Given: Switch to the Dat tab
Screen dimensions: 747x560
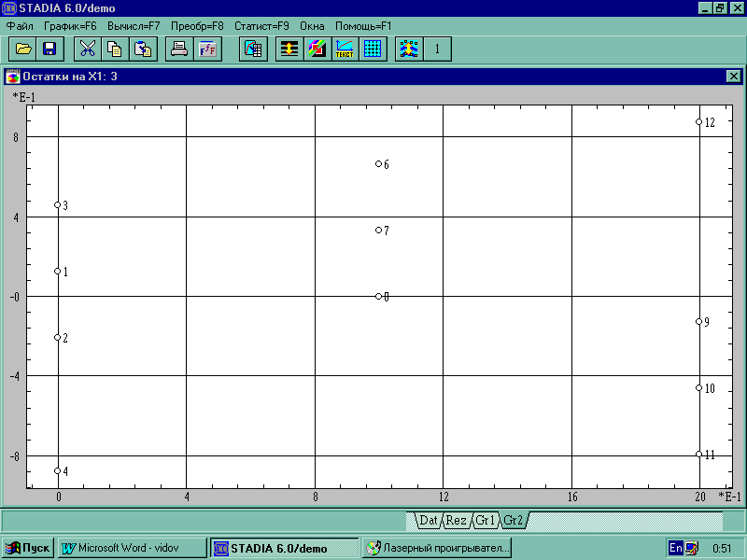Looking at the screenshot, I should [428, 520].
